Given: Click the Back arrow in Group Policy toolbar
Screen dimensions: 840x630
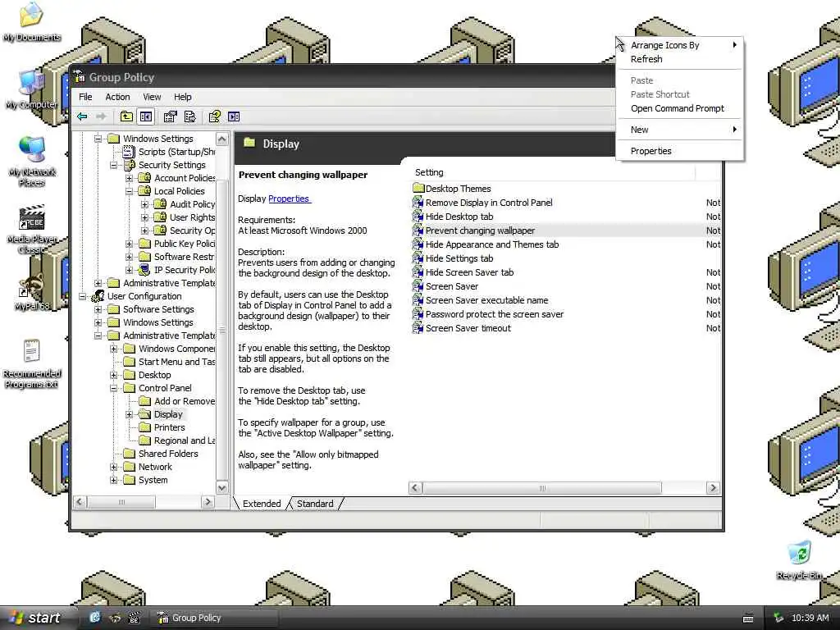Looking at the screenshot, I should click(82, 116).
